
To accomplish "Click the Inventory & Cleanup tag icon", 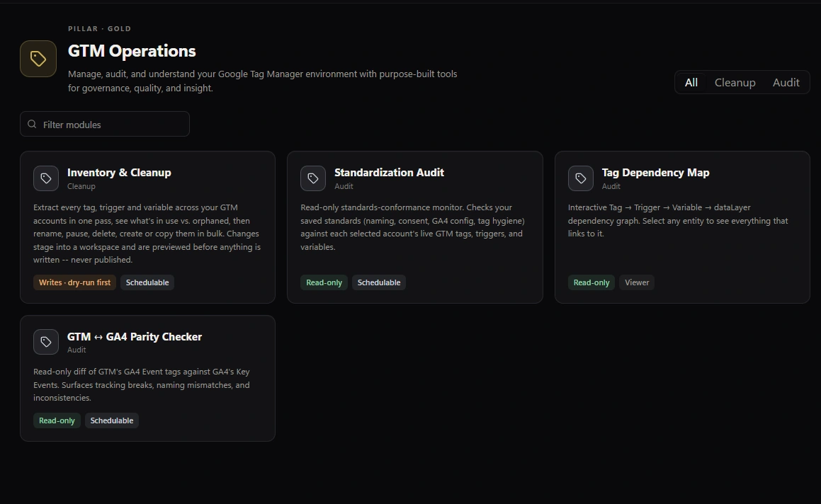I will pos(46,178).
